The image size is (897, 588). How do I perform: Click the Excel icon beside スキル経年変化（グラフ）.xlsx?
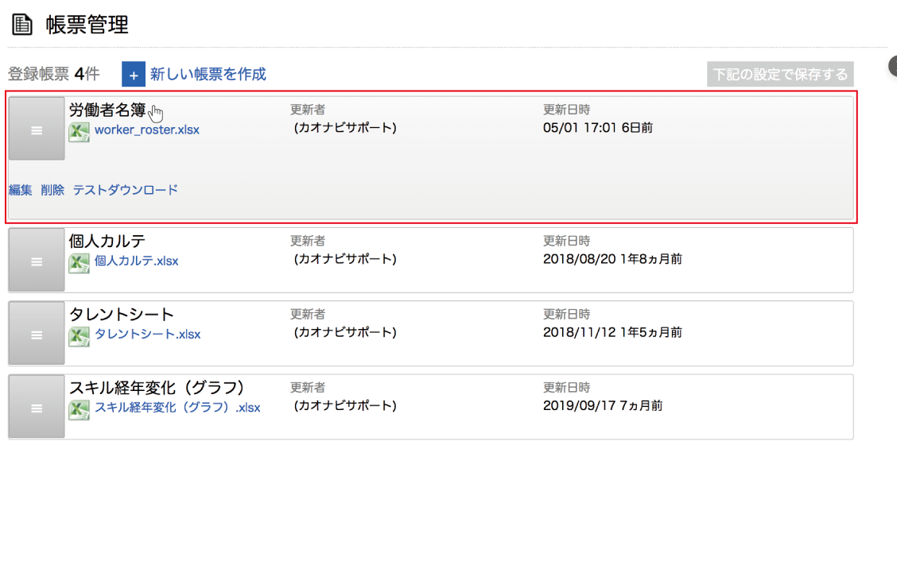pyautogui.click(x=79, y=408)
